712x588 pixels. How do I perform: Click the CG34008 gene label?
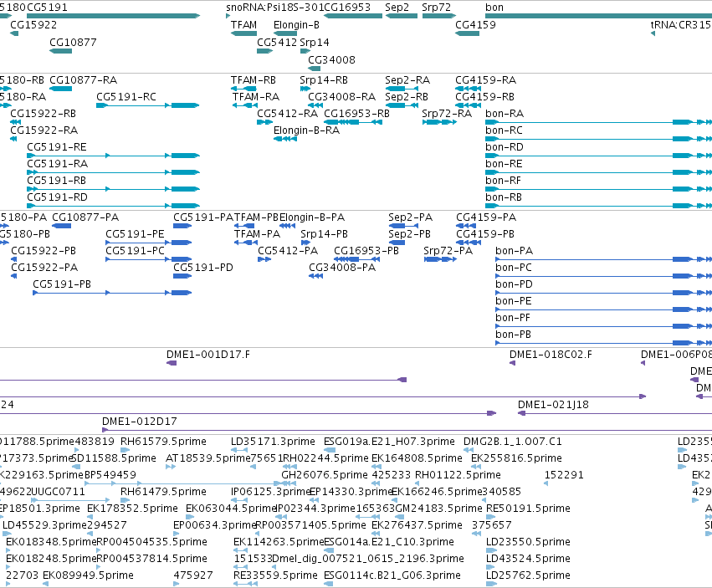331,60
